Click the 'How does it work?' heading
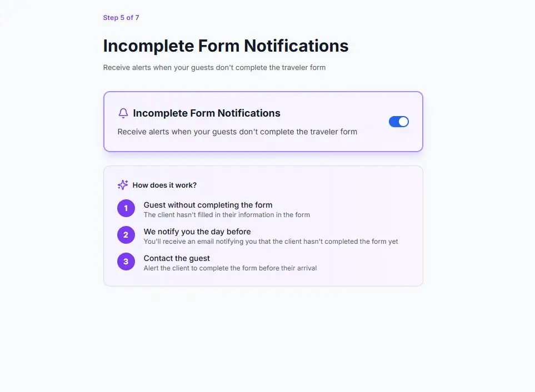535x392 pixels. (164, 185)
